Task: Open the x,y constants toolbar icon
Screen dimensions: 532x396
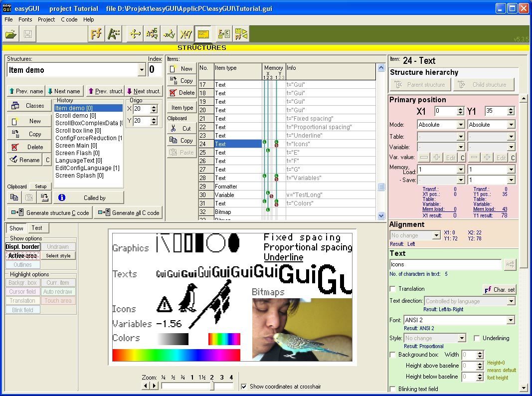Action: click(x=169, y=34)
